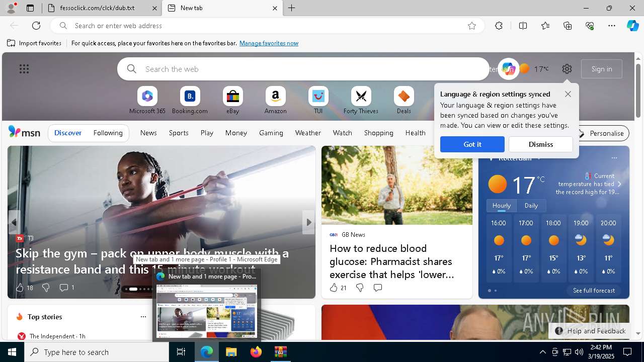Launch Firefox from taskbar

pyautogui.click(x=256, y=352)
